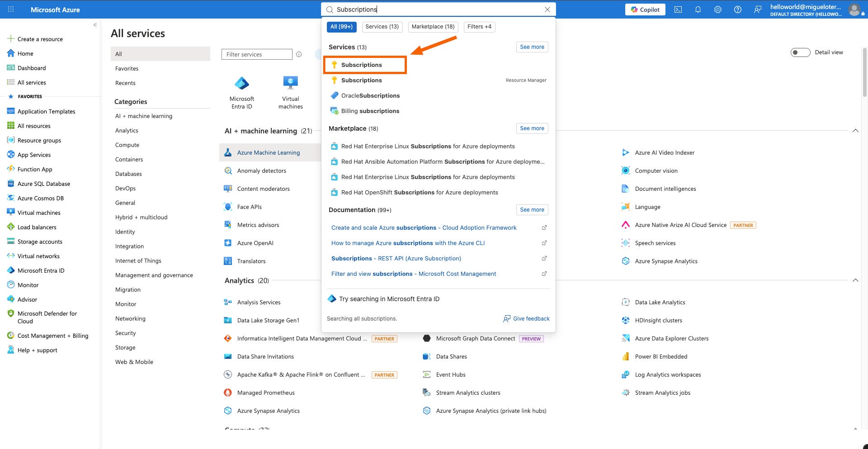
Task: Select the Databases category
Action: coord(128,174)
